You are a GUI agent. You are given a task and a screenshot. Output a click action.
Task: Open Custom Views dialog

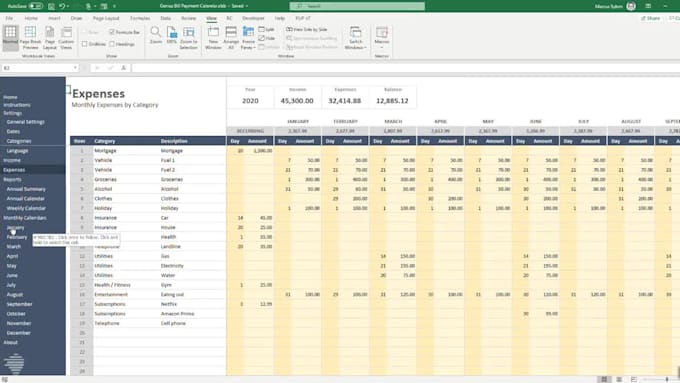tap(66, 37)
